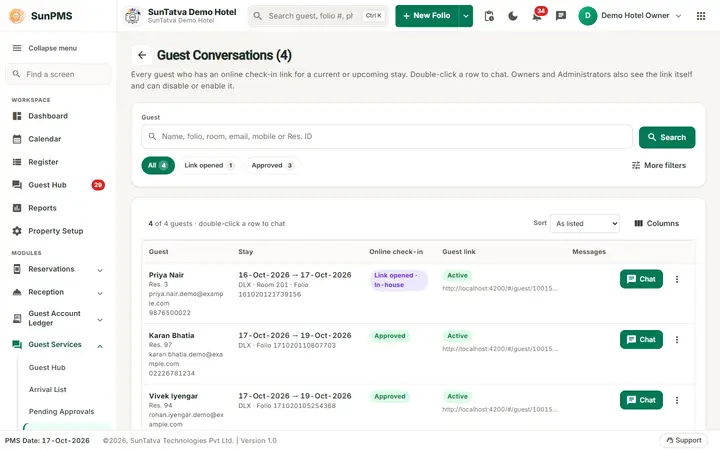Screen dimensions: 720x450
Task: Click the guest name search field
Action: 387,136
